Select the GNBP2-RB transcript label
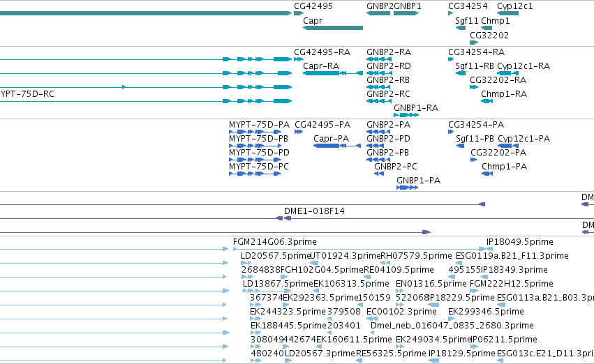 tap(388, 80)
